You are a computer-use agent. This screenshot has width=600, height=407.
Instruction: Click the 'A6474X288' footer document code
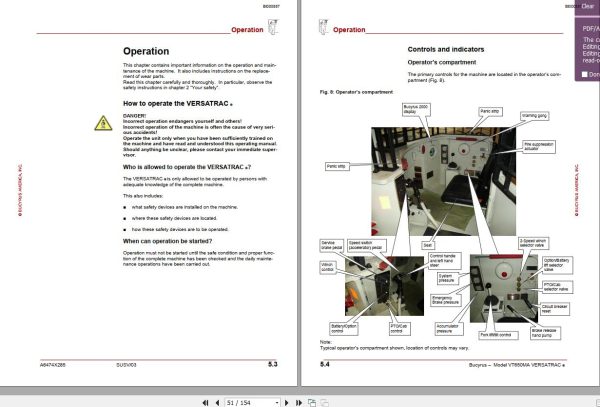point(52,365)
